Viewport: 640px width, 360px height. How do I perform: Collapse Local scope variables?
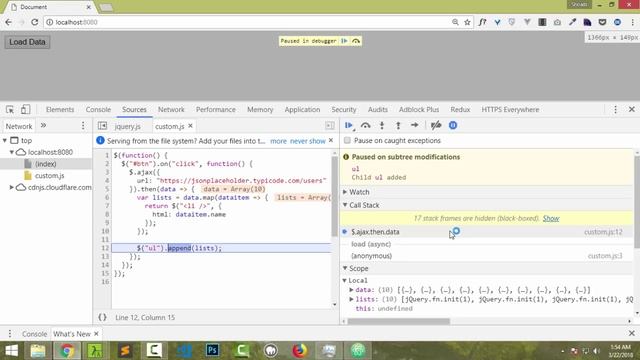click(344, 280)
